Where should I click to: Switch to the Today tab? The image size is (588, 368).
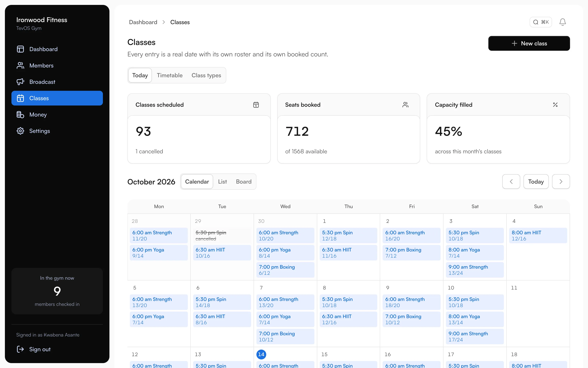tap(140, 75)
